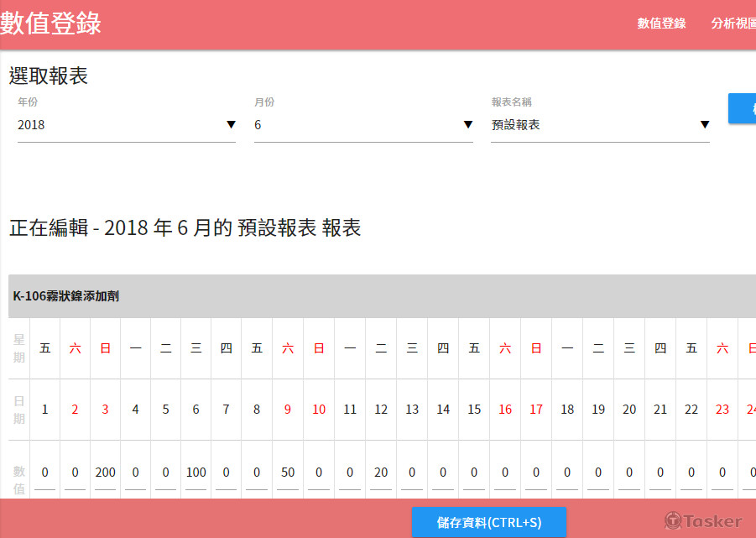Click the value field for day 1

tap(44, 473)
